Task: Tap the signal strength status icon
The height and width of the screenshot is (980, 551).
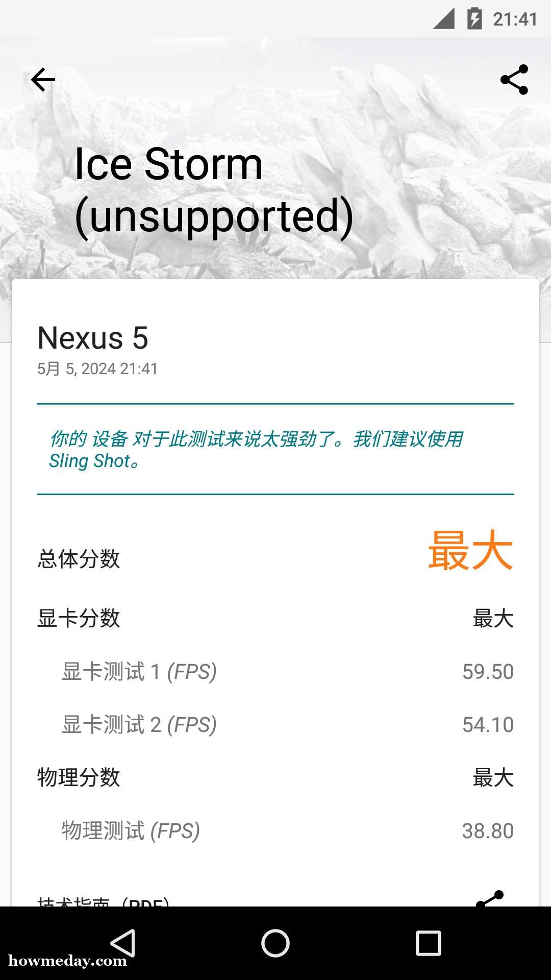Action: tap(444, 19)
